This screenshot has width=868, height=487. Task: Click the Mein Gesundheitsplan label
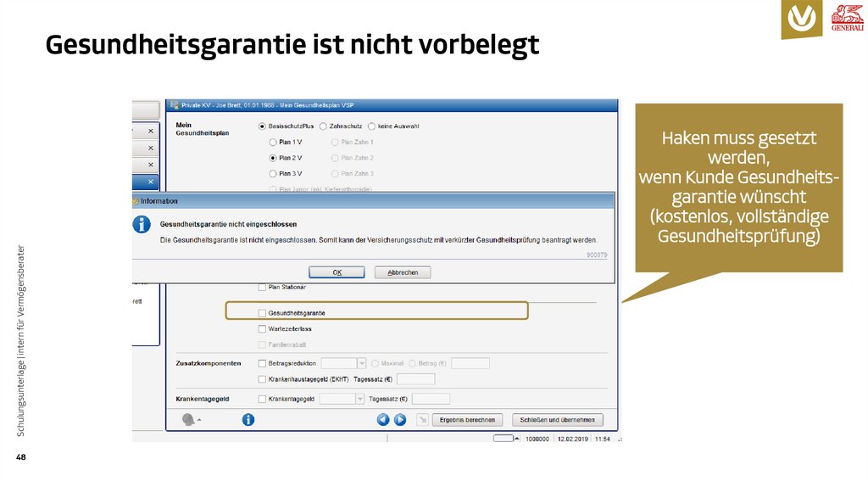[202, 129]
